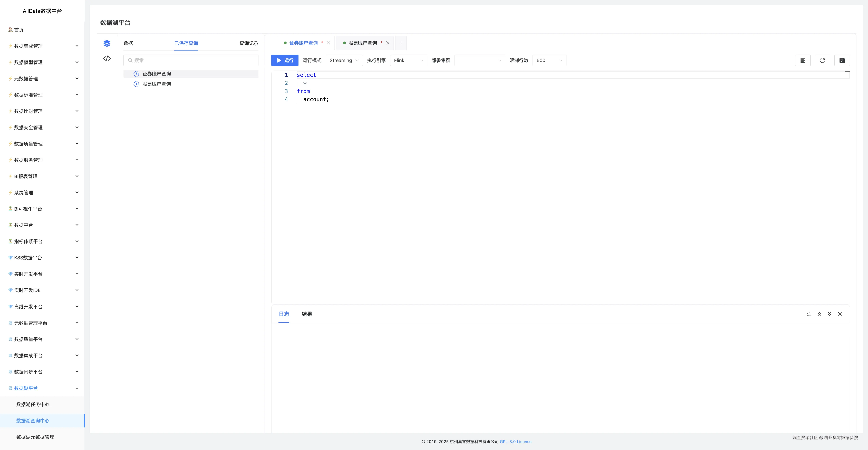The height and width of the screenshot is (450, 868).
Task: Switch to the 结果 tab
Action: tap(307, 314)
